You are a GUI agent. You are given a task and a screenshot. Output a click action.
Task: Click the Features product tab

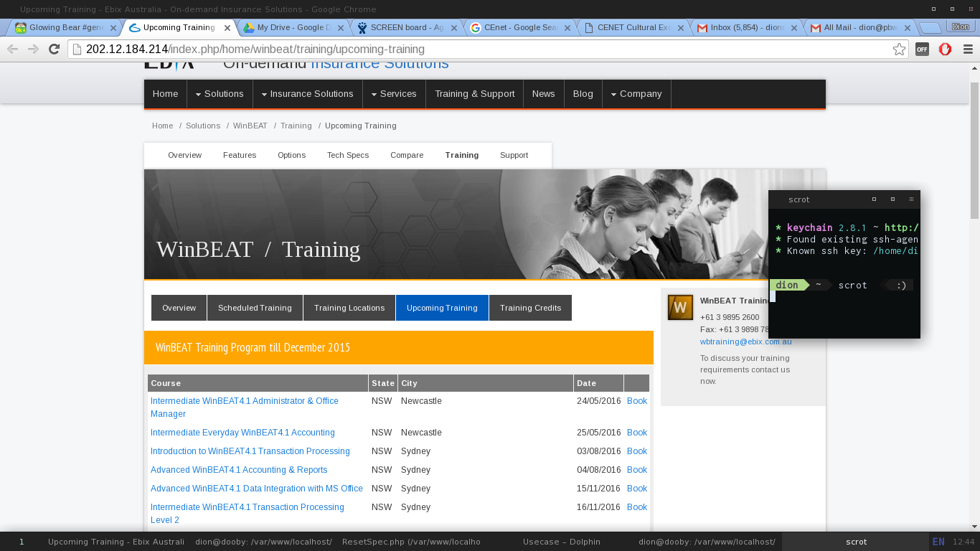click(240, 155)
